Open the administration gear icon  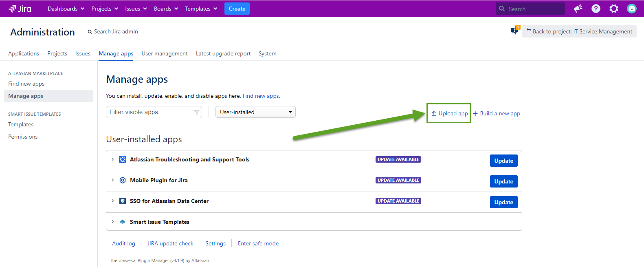coord(613,9)
